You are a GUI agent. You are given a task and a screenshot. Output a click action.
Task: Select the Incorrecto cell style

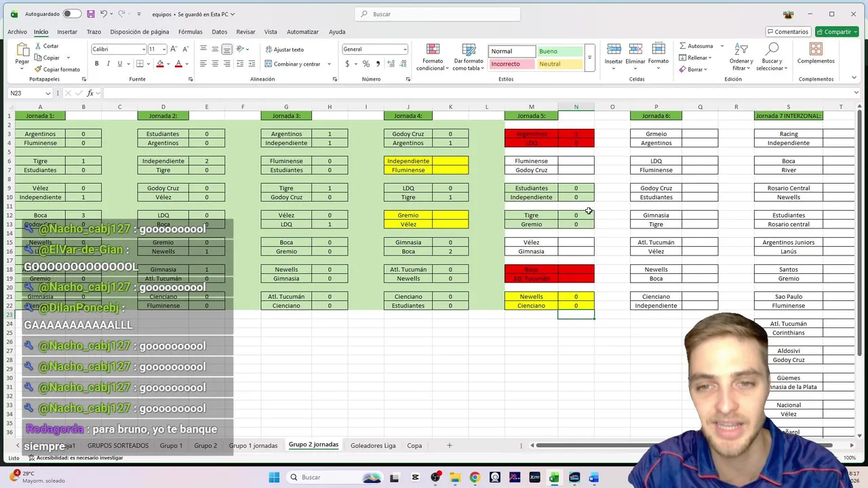pos(512,64)
